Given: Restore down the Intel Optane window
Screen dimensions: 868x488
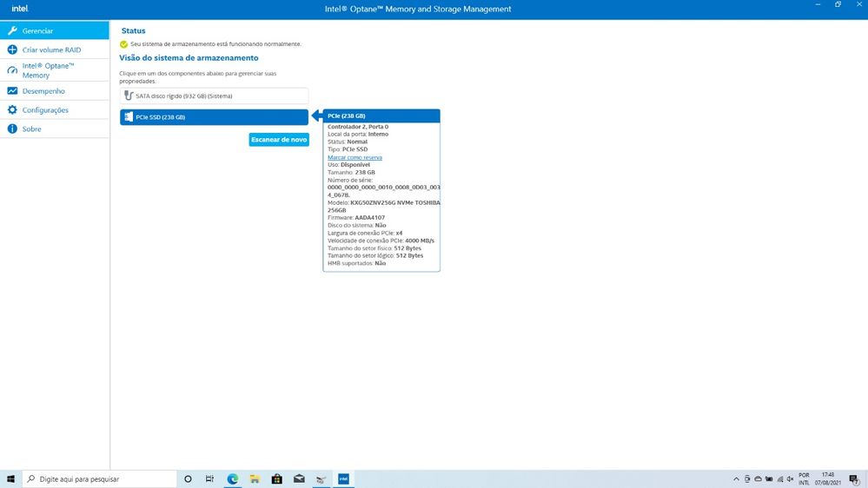Looking at the screenshot, I should click(x=838, y=5).
